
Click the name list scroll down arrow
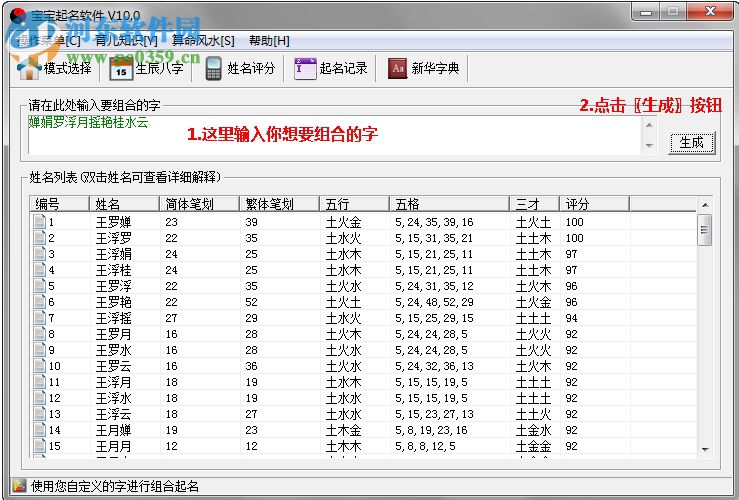[705, 449]
